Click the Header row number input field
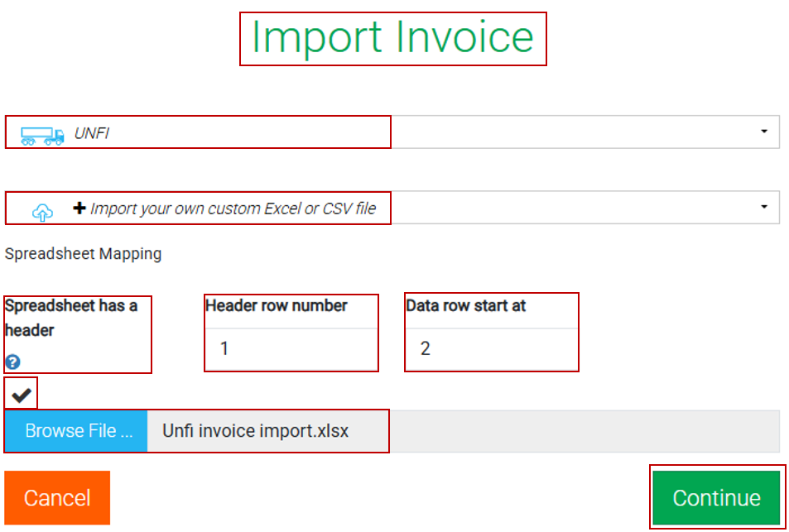Viewport: 789px width, 532px height. click(x=291, y=348)
